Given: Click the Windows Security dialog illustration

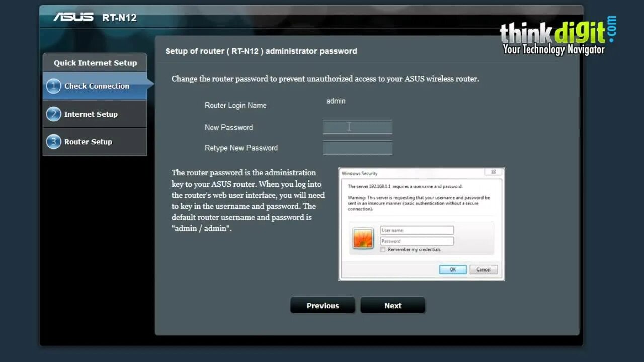Looking at the screenshot, I should point(422,224).
